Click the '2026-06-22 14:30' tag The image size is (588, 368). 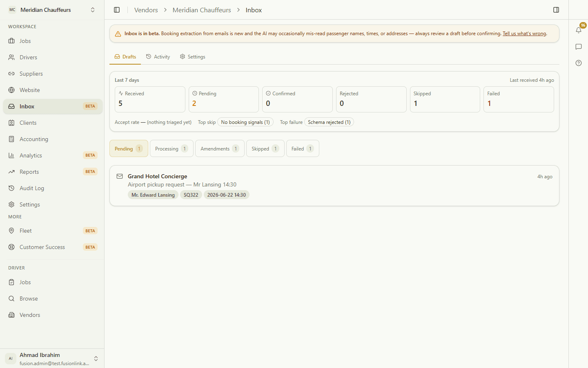(x=227, y=195)
